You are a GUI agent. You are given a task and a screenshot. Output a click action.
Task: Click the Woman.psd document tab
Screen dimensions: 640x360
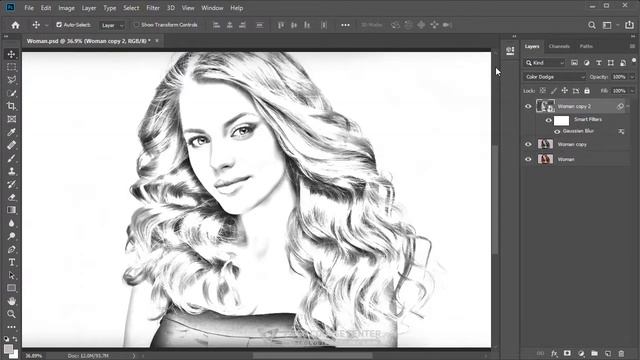(x=89, y=41)
